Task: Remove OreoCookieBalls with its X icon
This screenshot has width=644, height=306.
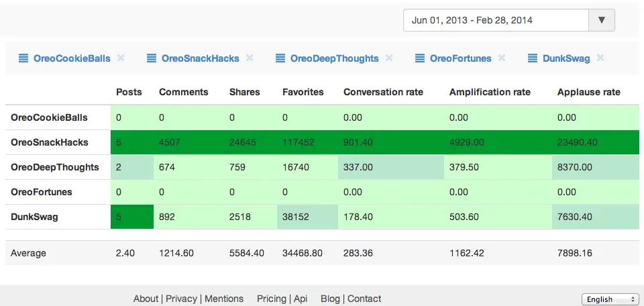Action: pyautogui.click(x=121, y=58)
